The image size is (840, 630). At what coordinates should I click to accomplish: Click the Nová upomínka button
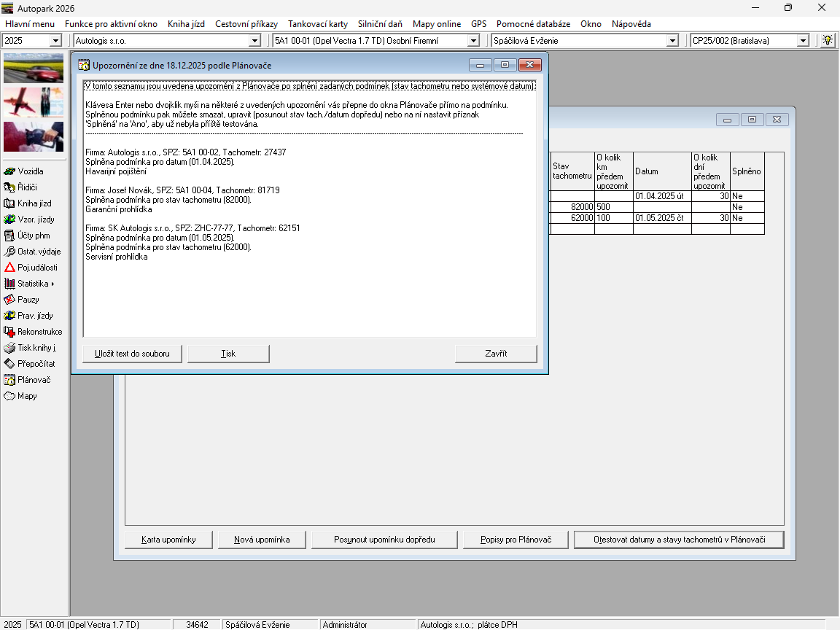point(262,540)
